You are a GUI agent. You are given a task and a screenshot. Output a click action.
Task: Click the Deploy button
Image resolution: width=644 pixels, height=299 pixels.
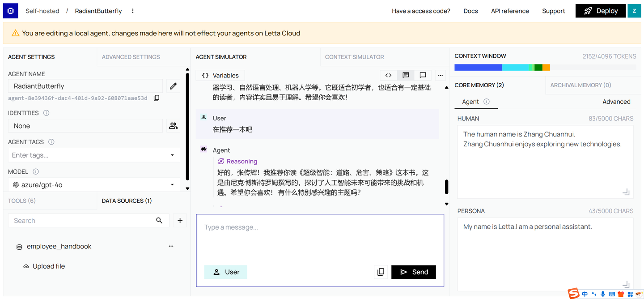[x=601, y=11]
